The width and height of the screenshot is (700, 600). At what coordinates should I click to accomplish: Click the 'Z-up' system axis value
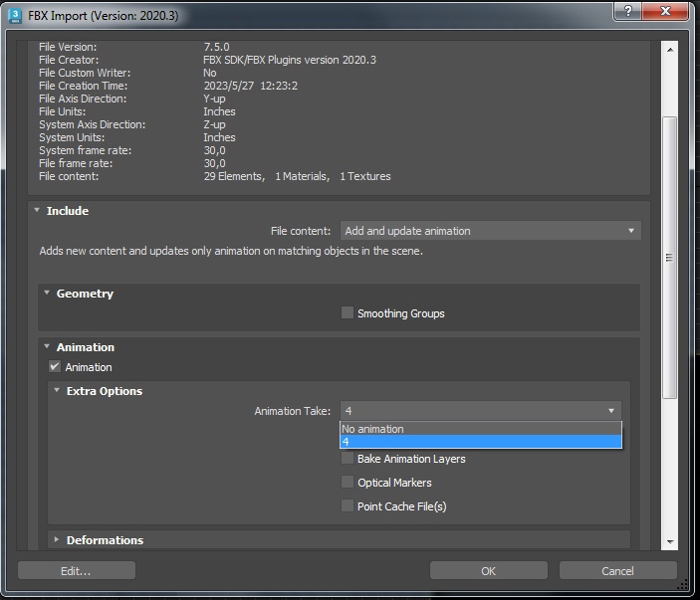[214, 124]
